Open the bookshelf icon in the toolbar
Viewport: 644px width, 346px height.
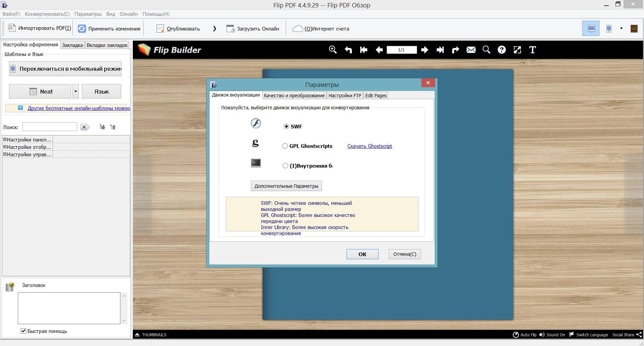click(634, 28)
